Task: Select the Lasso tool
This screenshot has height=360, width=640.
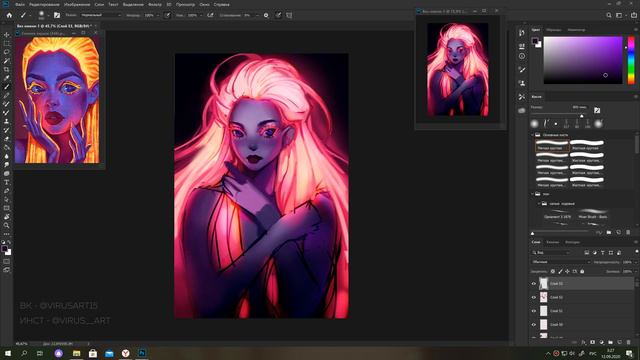Action: pos(7,52)
